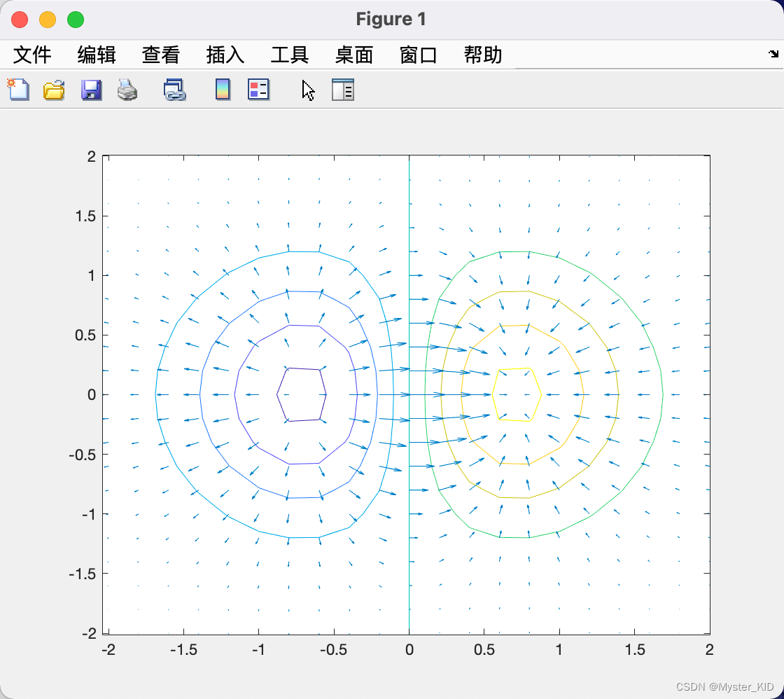Image resolution: width=784 pixels, height=699 pixels.
Task: Open the 编辑 menu
Action: [97, 55]
